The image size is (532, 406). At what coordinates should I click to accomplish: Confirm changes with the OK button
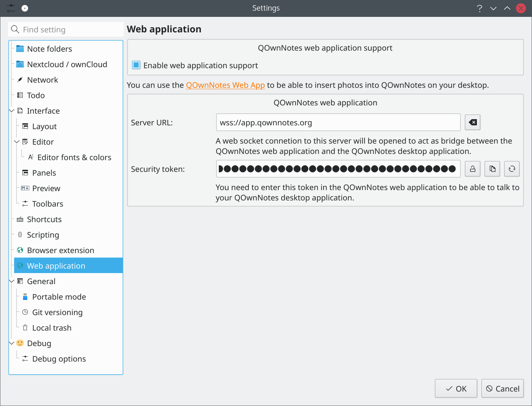456,388
